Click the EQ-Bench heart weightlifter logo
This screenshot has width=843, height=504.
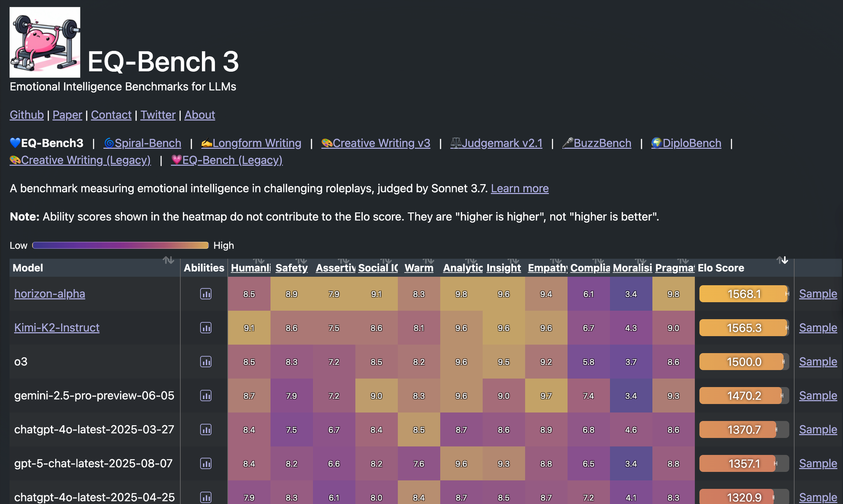[x=45, y=42]
